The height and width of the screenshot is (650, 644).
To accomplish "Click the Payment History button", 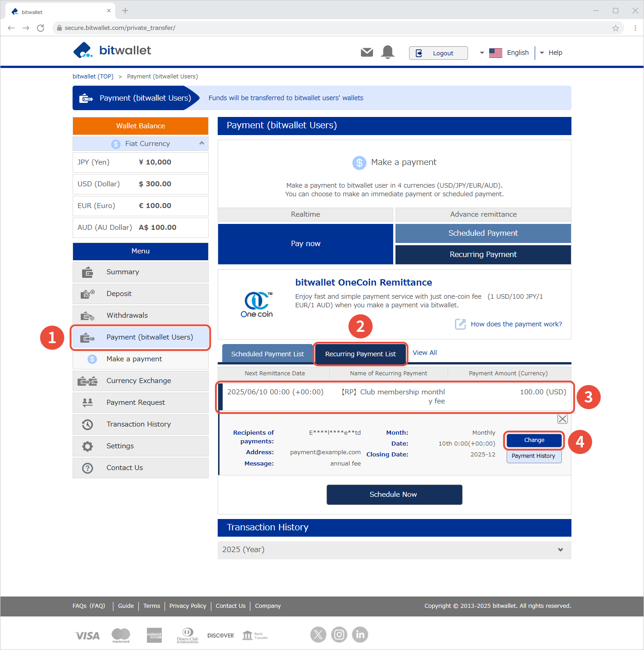I will tap(534, 456).
